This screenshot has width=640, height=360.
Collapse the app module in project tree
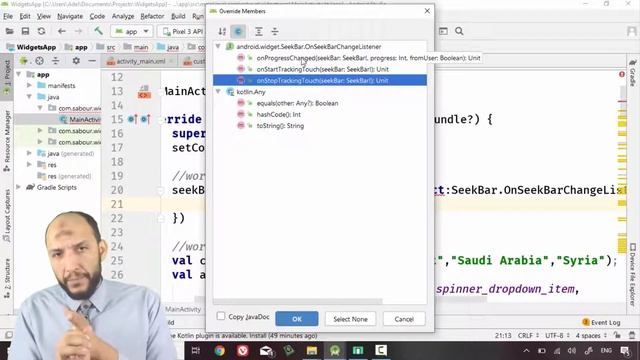19,74
